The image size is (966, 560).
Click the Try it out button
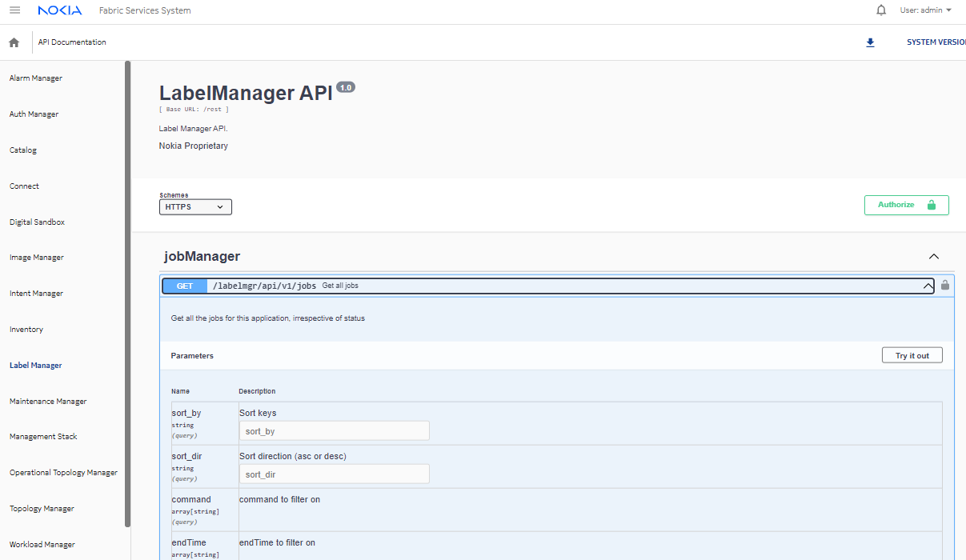912,355
